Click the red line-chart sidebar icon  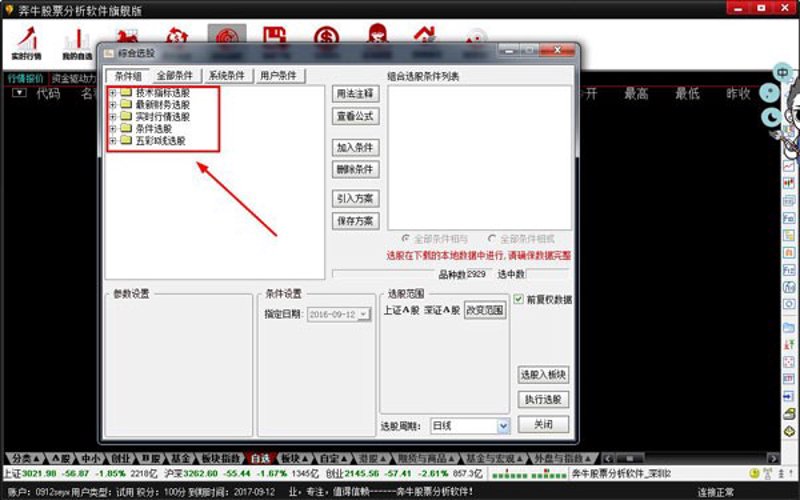point(789,166)
